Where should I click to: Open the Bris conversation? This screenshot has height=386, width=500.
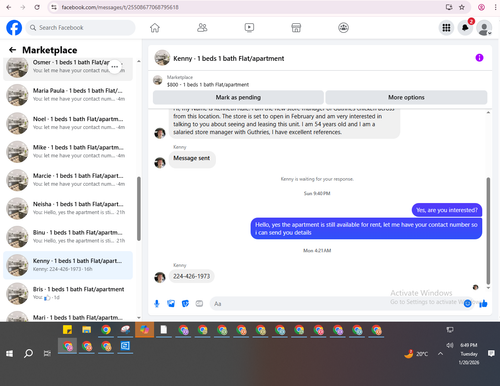pyautogui.click(x=68, y=293)
